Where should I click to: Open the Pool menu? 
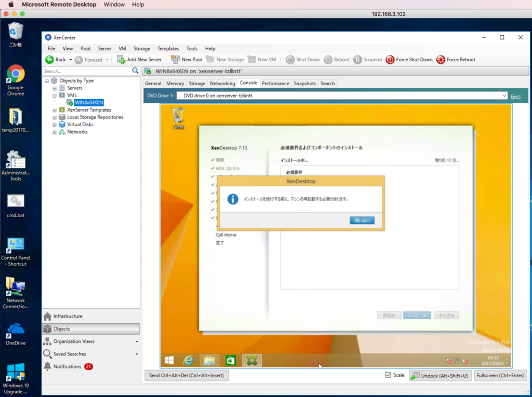(x=86, y=48)
